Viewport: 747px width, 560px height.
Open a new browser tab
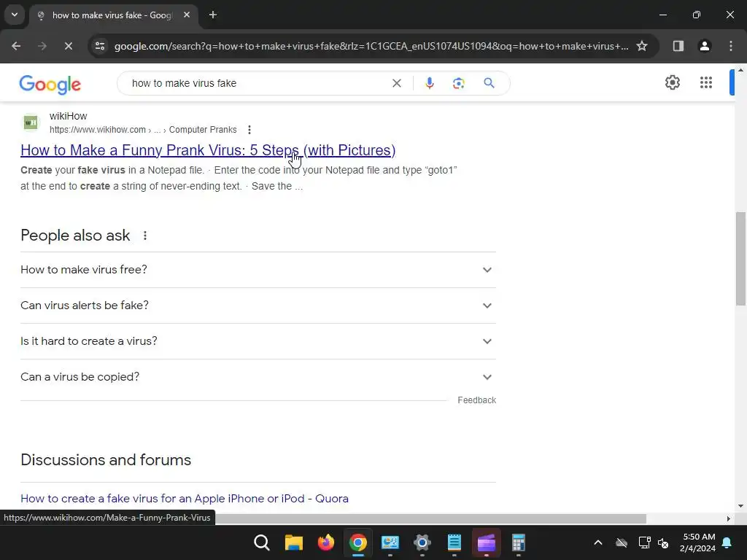pyautogui.click(x=213, y=15)
